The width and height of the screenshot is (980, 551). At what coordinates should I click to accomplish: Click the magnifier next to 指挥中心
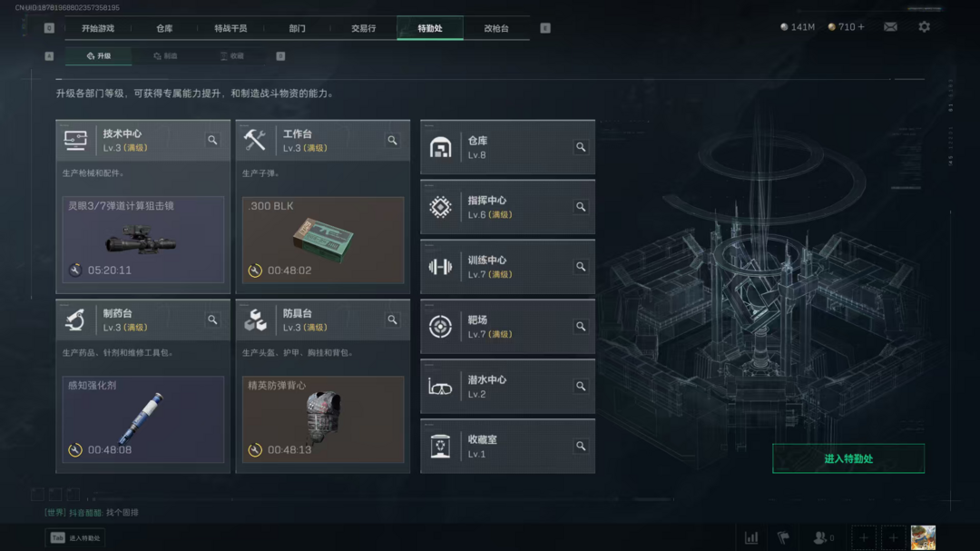(x=581, y=207)
